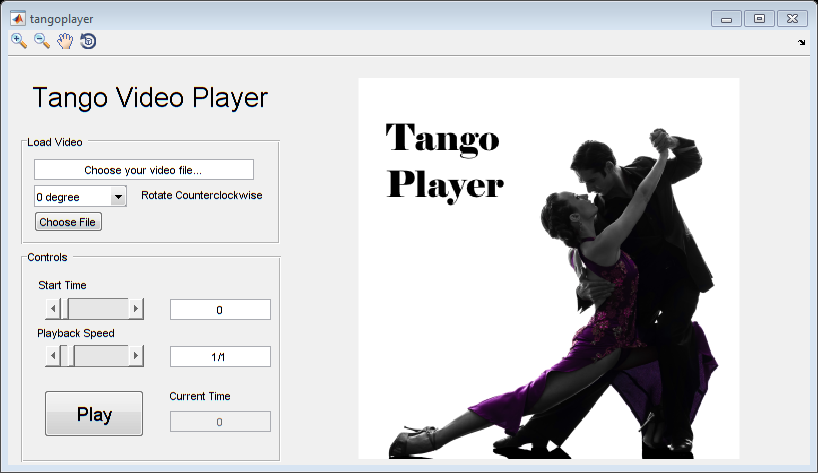The width and height of the screenshot is (818, 473).
Task: Activate the Pan hand tool
Action: (65, 41)
